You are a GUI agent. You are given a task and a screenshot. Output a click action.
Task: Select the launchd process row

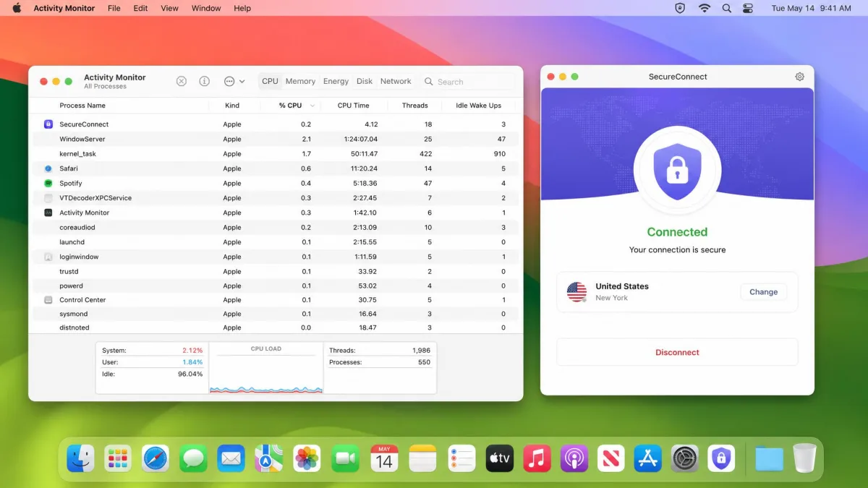pos(276,242)
